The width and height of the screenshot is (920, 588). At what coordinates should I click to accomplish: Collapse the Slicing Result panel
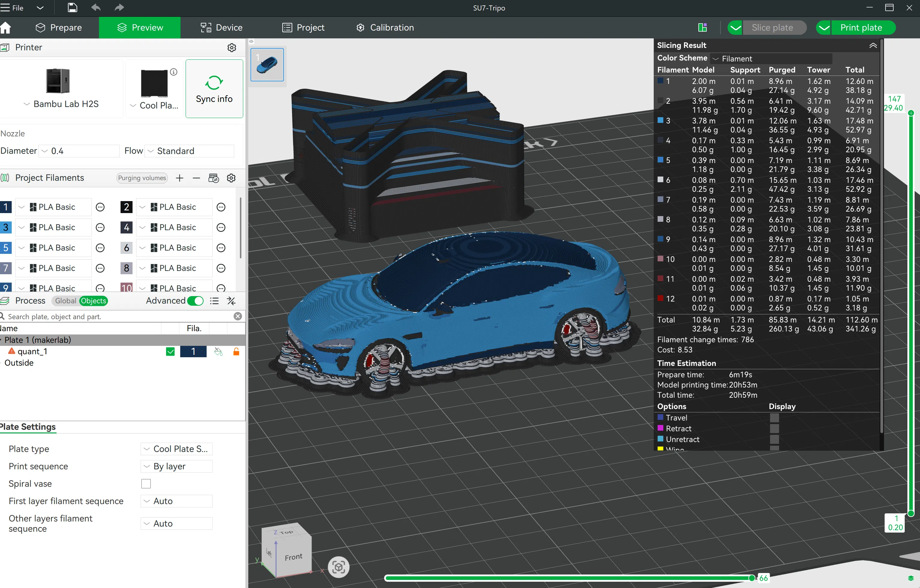pos(873,46)
